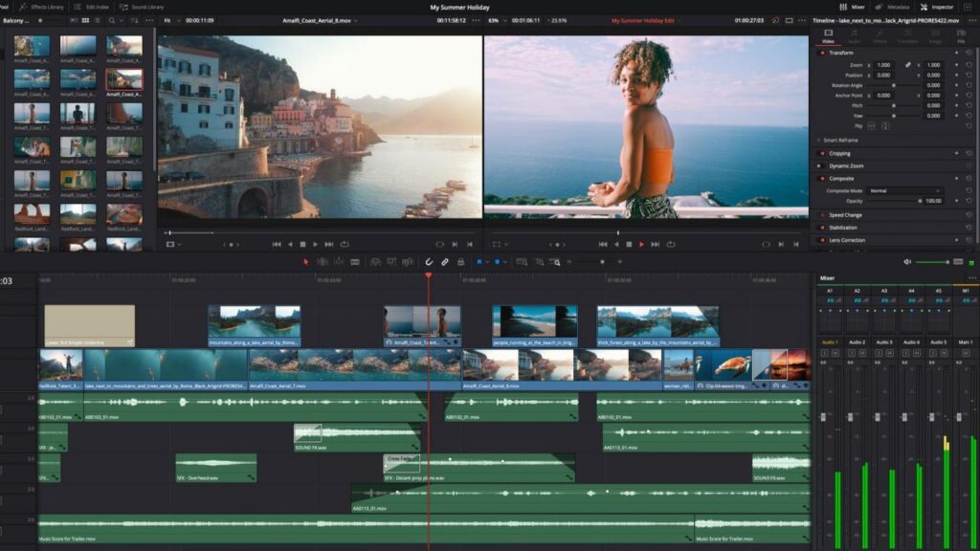Click the Music Score for Trailer.mov audio clip

(366, 529)
